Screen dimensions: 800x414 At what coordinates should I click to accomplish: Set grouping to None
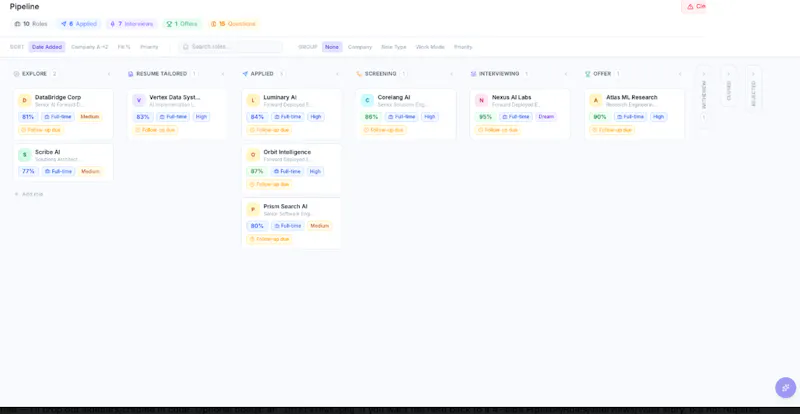pos(332,47)
